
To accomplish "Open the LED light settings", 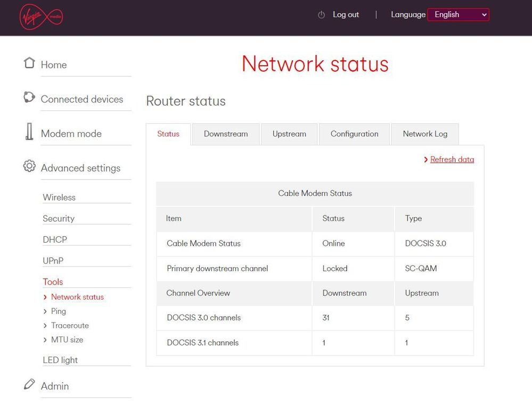I will tap(60, 360).
